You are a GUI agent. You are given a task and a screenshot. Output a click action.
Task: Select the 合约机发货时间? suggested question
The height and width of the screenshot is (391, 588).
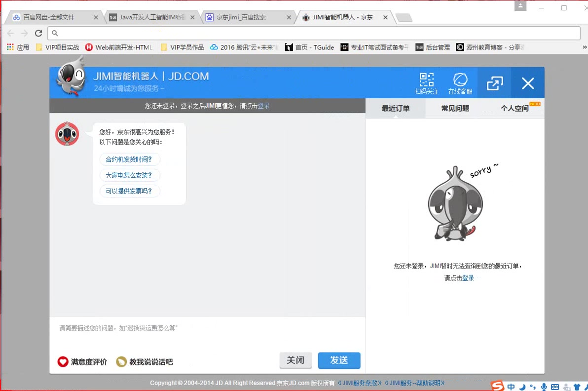pyautogui.click(x=129, y=159)
